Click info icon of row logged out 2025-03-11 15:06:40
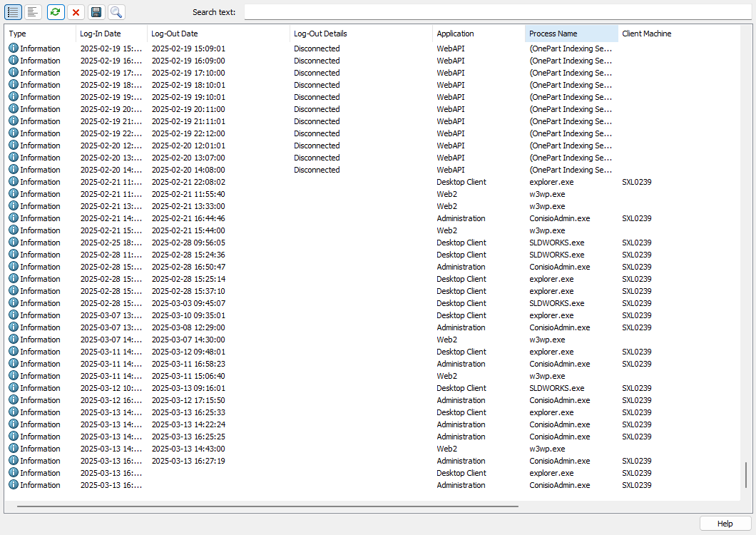Image resolution: width=756 pixels, height=535 pixels. [14, 375]
